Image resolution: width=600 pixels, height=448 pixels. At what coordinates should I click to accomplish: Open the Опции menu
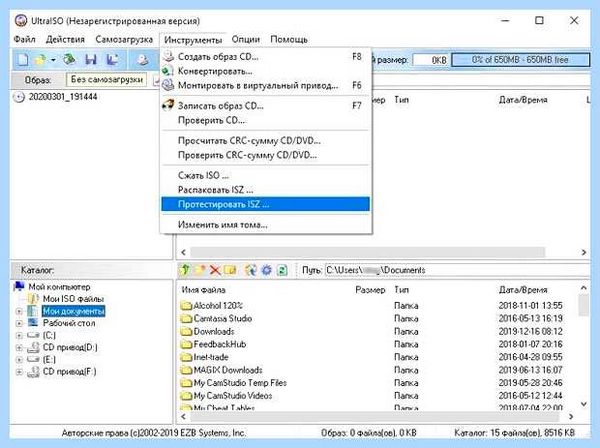[246, 39]
